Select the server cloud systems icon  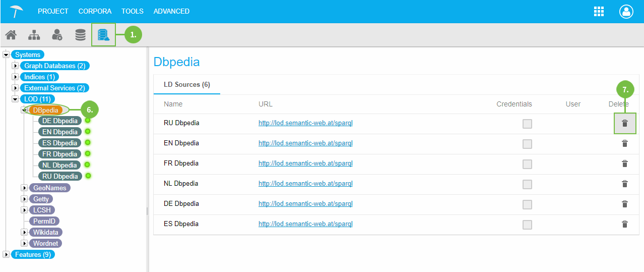coord(103,35)
